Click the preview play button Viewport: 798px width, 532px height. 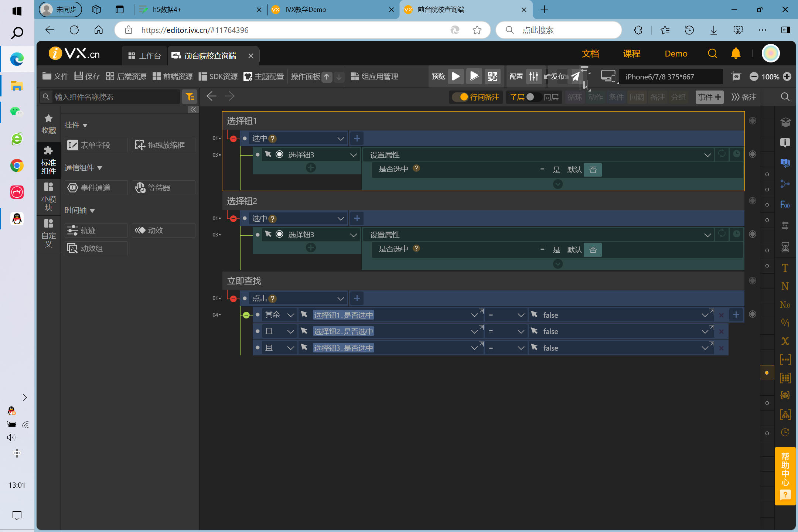(456, 76)
